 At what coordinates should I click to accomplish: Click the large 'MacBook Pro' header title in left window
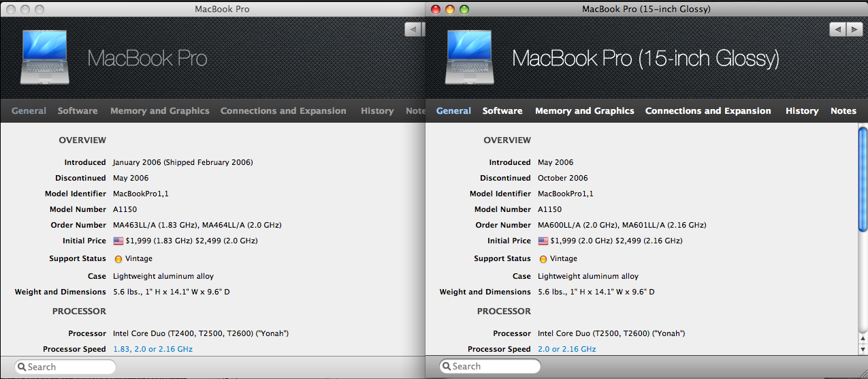click(147, 58)
